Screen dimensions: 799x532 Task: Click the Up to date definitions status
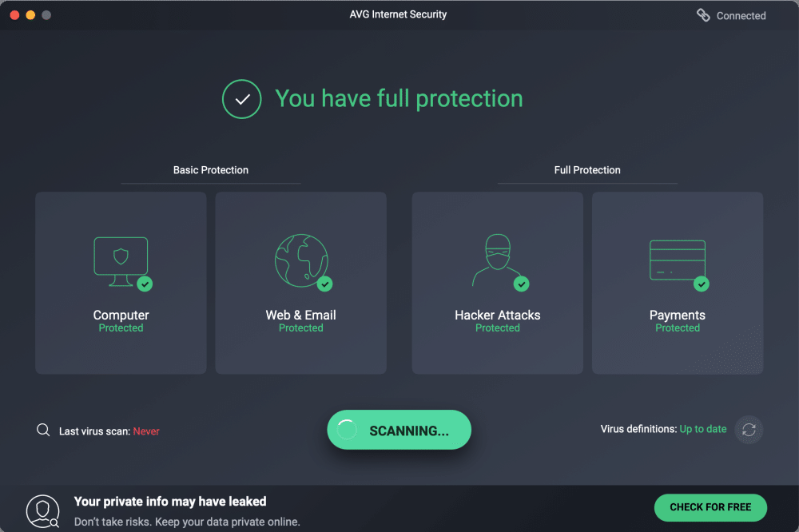[703, 429]
